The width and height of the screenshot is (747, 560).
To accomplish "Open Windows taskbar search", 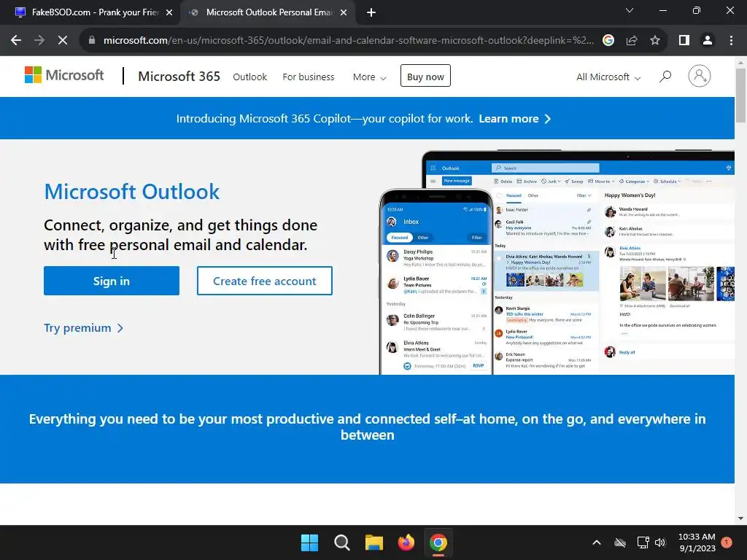I will [341, 542].
